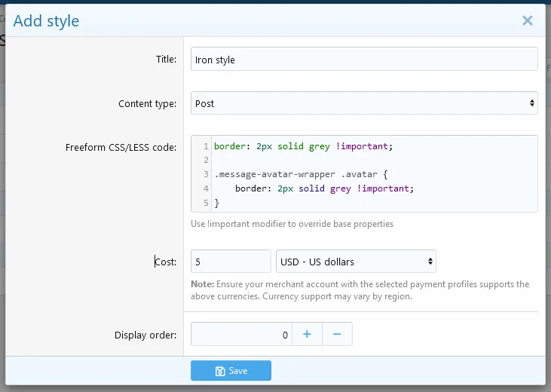
Task: Click the !important hint text
Action: [292, 224]
